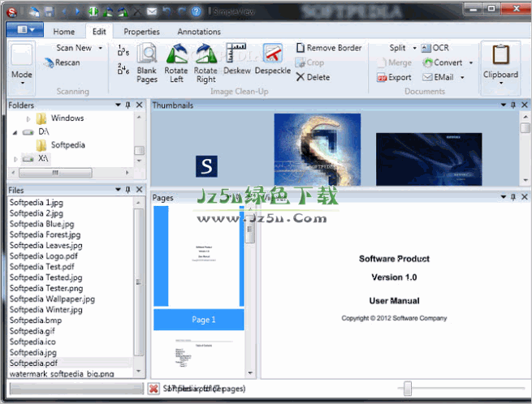The width and height of the screenshot is (532, 404).
Task: Switch to the Properties tab
Action: [141, 32]
